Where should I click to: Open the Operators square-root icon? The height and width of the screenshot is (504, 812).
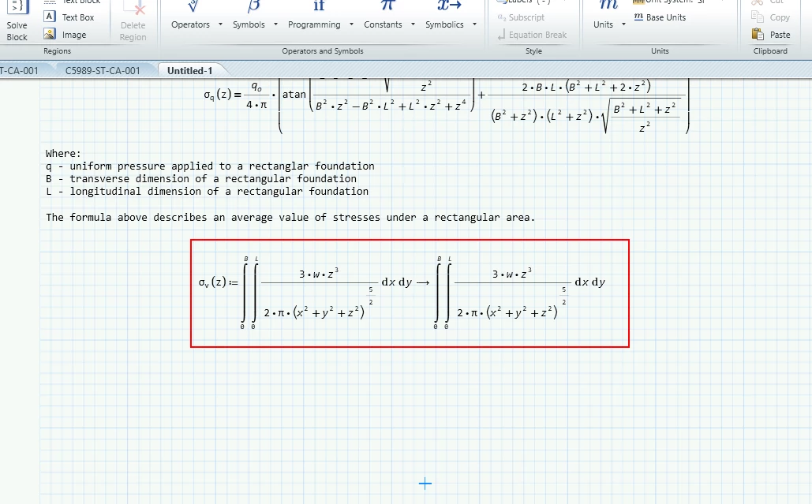193,6
